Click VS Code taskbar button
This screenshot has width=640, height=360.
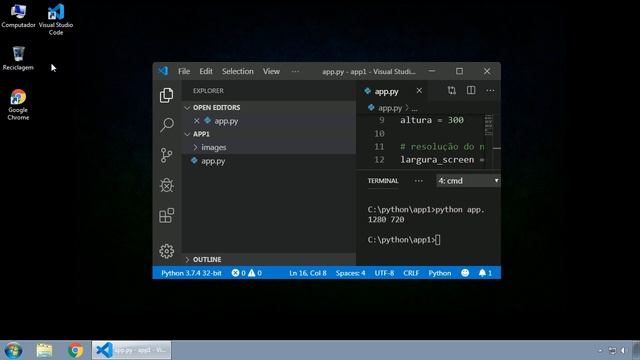131,350
